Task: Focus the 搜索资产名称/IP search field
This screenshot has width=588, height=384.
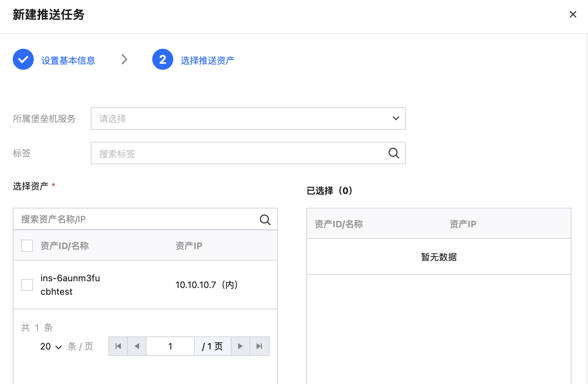Action: click(137, 219)
